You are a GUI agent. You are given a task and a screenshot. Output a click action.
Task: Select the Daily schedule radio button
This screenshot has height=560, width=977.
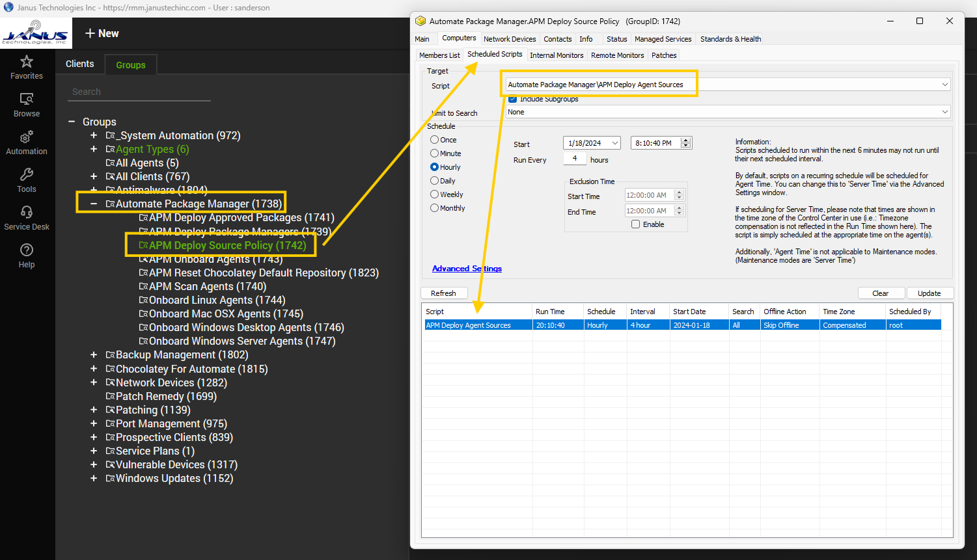point(434,181)
